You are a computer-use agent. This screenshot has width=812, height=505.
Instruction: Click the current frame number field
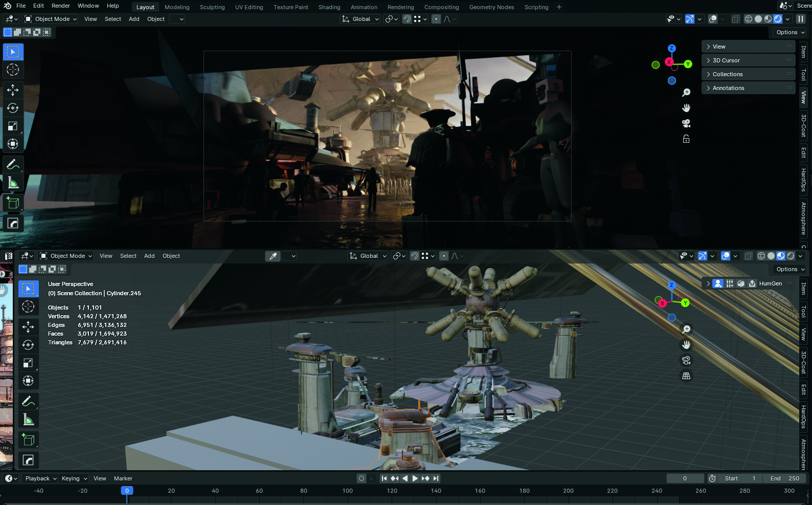point(685,478)
